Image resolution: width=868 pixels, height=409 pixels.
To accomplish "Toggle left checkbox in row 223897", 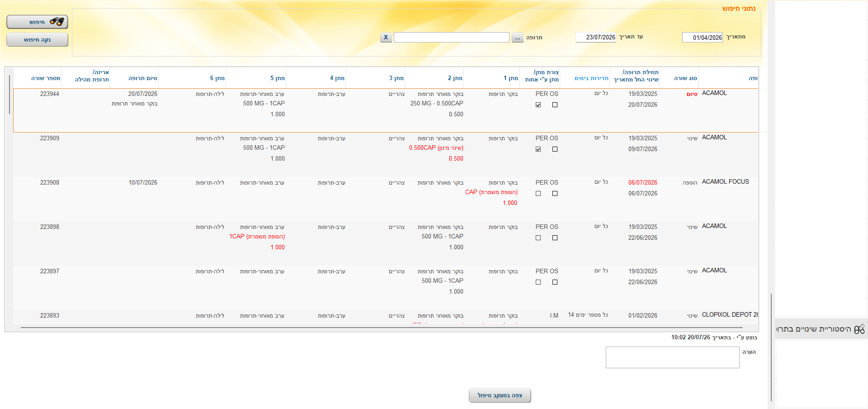I will pyautogui.click(x=538, y=282).
